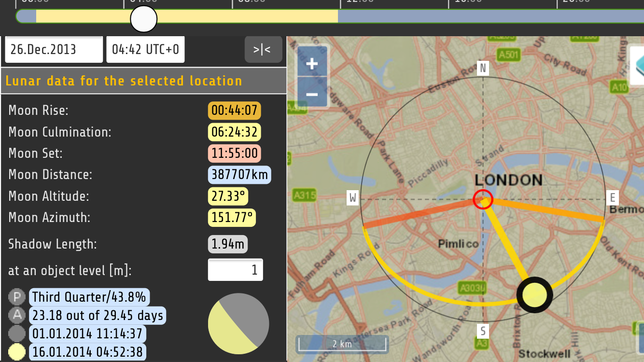Click the new moon icon

[x=17, y=334]
